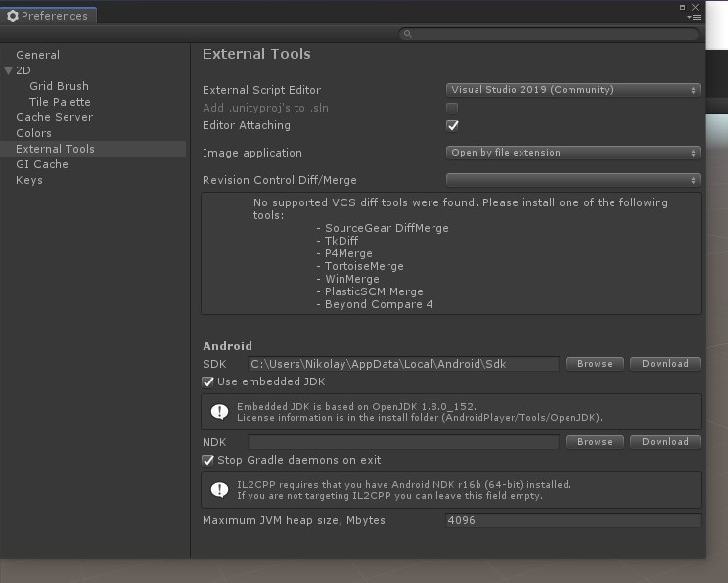Viewport: 728px width, 583px height.
Task: Click the 'SourceGear DiffMerge' text
Action: [x=387, y=228]
